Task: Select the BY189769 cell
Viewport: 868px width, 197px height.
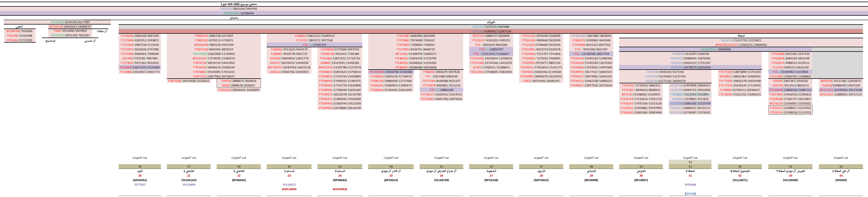Action: tap(19, 31)
